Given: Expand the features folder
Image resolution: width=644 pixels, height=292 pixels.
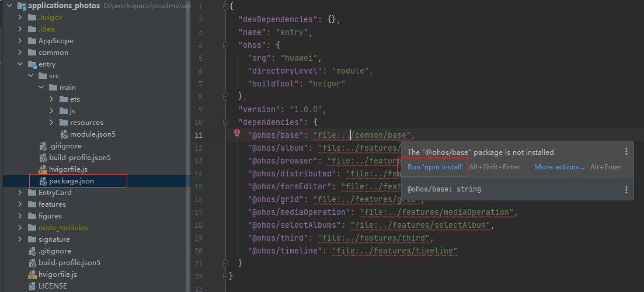Looking at the screenshot, I should click(x=20, y=204).
